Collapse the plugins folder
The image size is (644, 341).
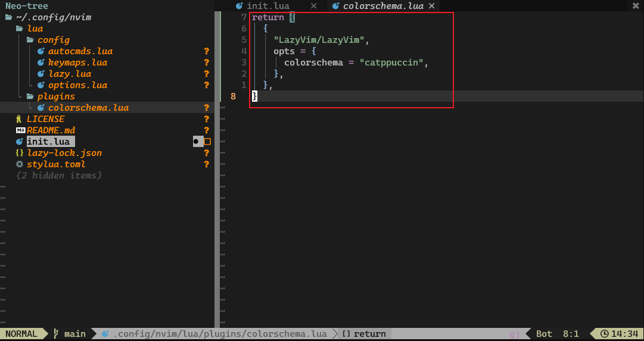(x=56, y=96)
